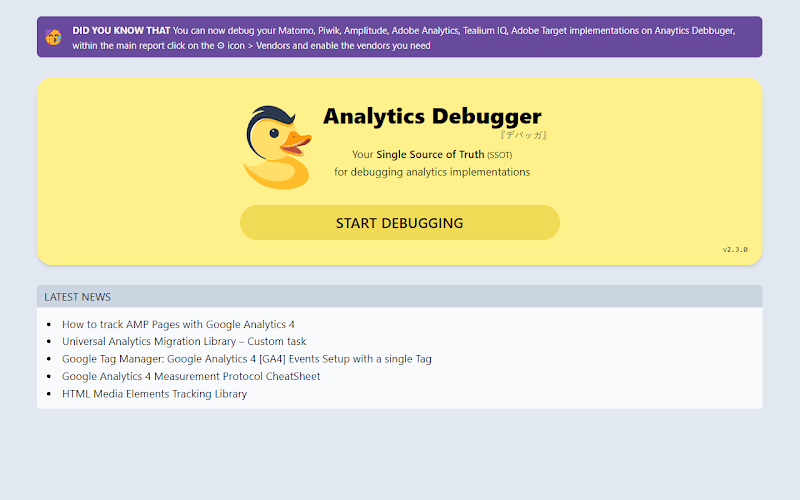Click the LATEST NEWS header
Viewport: 800px width, 500px height.
tap(78, 297)
